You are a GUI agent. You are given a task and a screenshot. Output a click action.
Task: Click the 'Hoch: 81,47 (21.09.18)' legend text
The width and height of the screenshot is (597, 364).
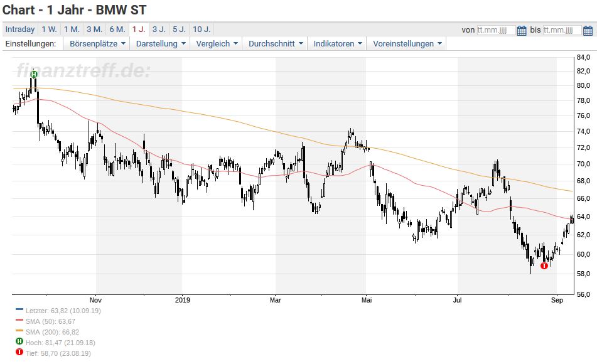[60, 343]
